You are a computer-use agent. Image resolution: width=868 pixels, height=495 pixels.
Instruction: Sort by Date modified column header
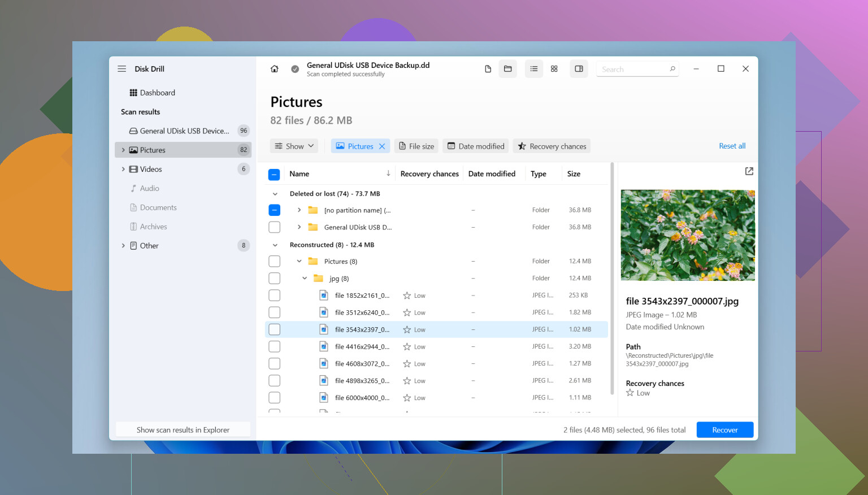tap(492, 174)
